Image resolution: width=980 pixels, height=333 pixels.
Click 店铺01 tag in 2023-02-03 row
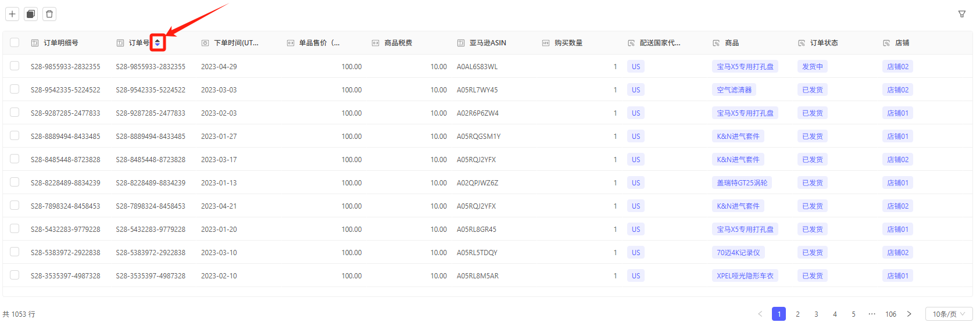[897, 113]
